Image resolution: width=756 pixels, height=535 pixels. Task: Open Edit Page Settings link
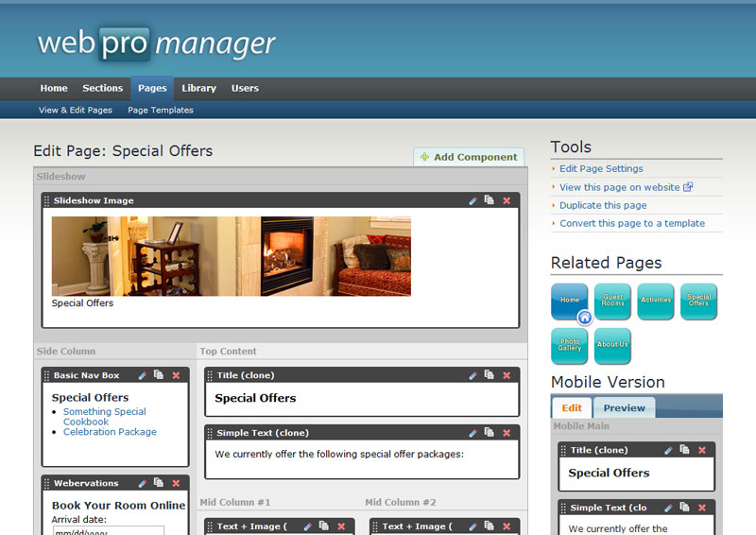pos(601,168)
